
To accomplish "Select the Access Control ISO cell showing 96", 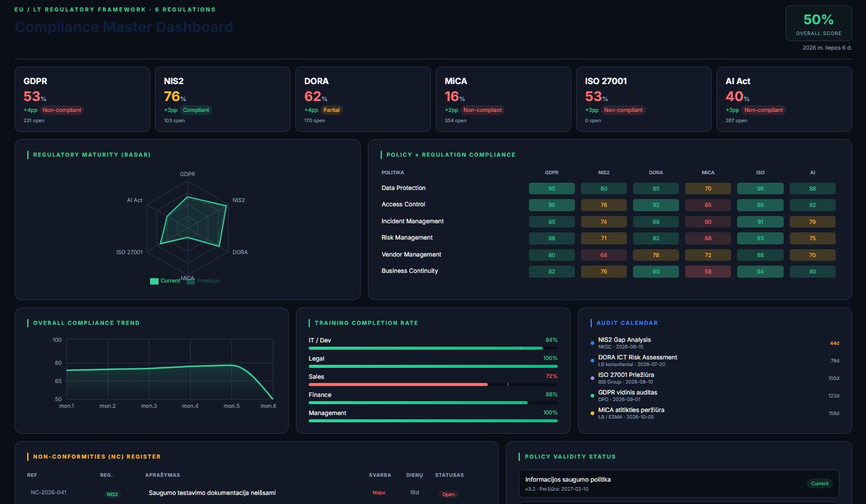I will 760,205.
